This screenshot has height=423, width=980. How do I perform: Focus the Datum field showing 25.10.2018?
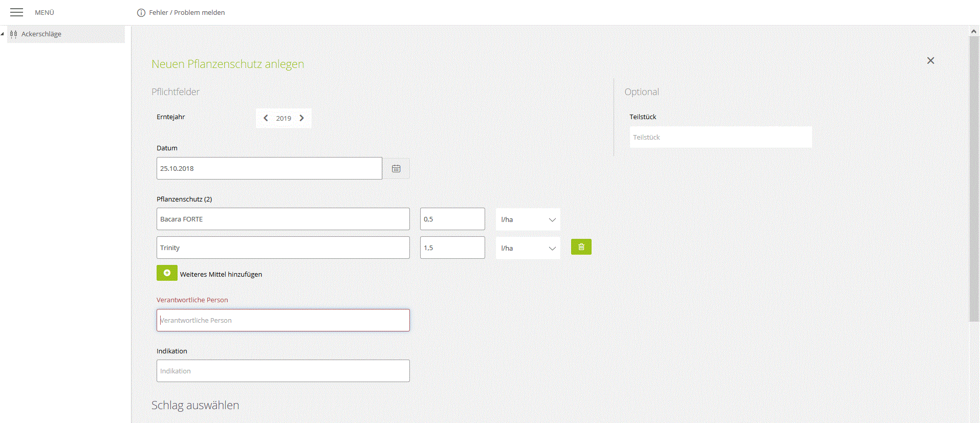[x=269, y=168]
